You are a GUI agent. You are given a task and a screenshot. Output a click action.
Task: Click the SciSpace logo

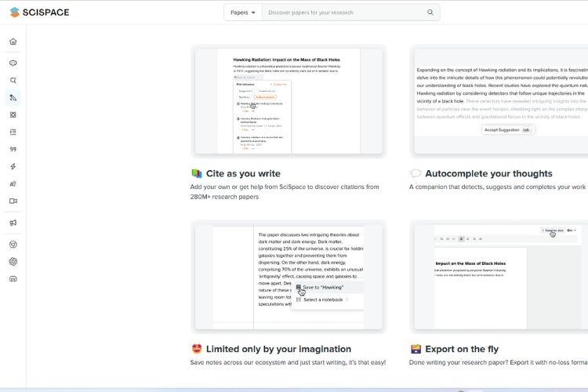39,13
